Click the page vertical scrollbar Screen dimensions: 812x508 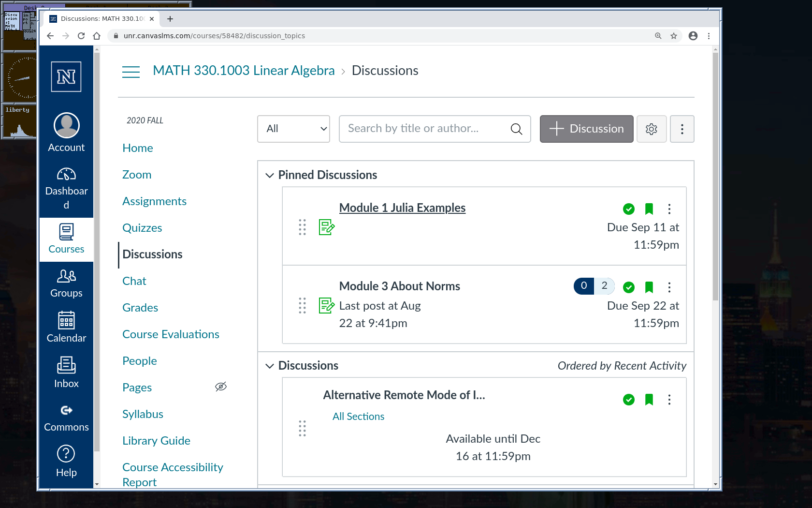(x=715, y=194)
